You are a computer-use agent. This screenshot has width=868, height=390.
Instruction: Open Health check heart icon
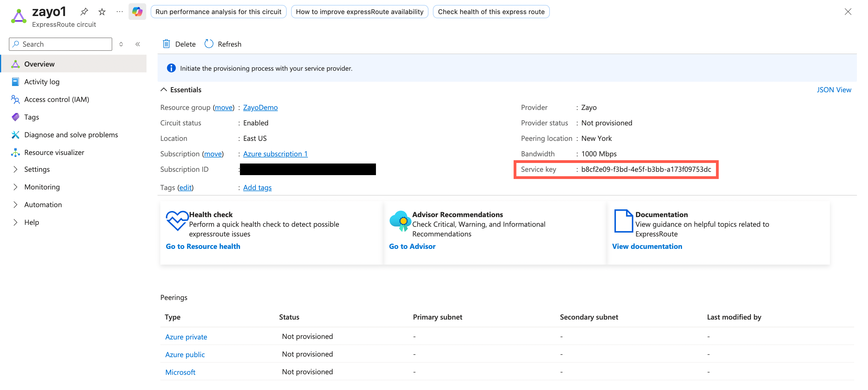click(x=177, y=221)
